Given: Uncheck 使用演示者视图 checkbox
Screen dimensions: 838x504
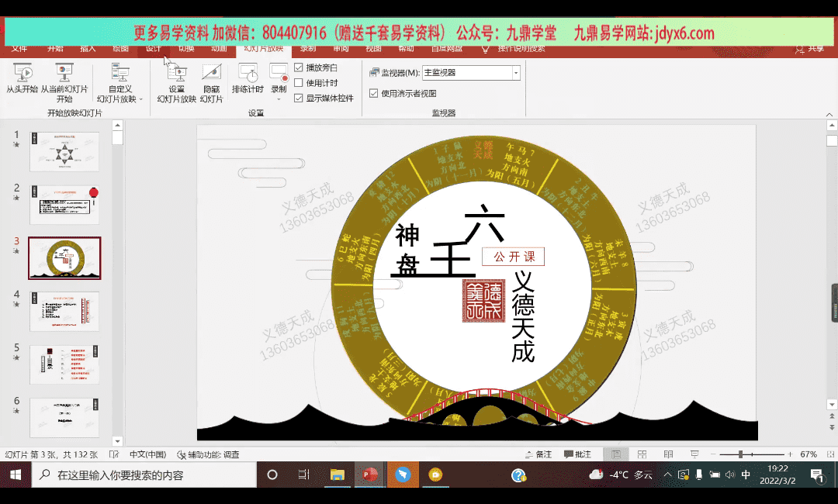Looking at the screenshot, I should click(x=374, y=94).
